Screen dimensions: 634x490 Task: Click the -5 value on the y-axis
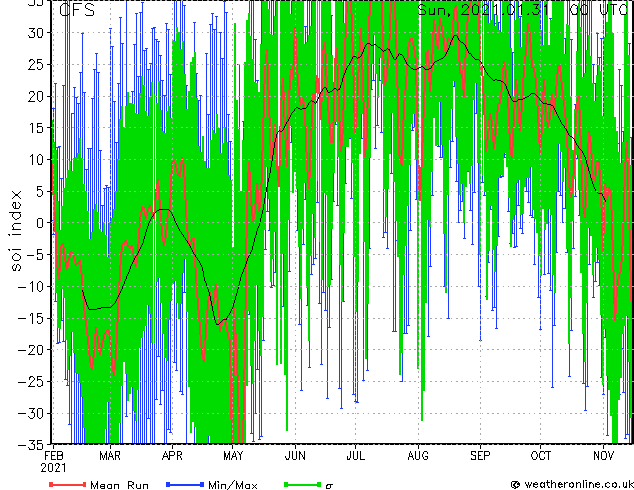35,255
